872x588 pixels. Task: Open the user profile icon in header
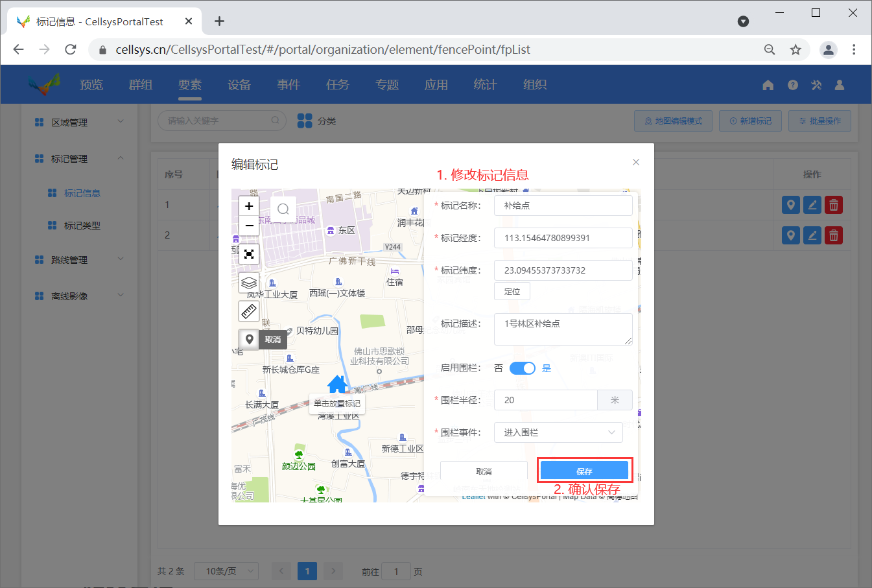click(840, 85)
